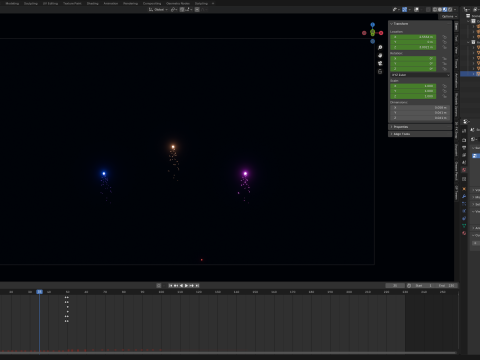480x360 pixels.
Task: Click the zoom view magnifier icon
Action: (x=380, y=48)
